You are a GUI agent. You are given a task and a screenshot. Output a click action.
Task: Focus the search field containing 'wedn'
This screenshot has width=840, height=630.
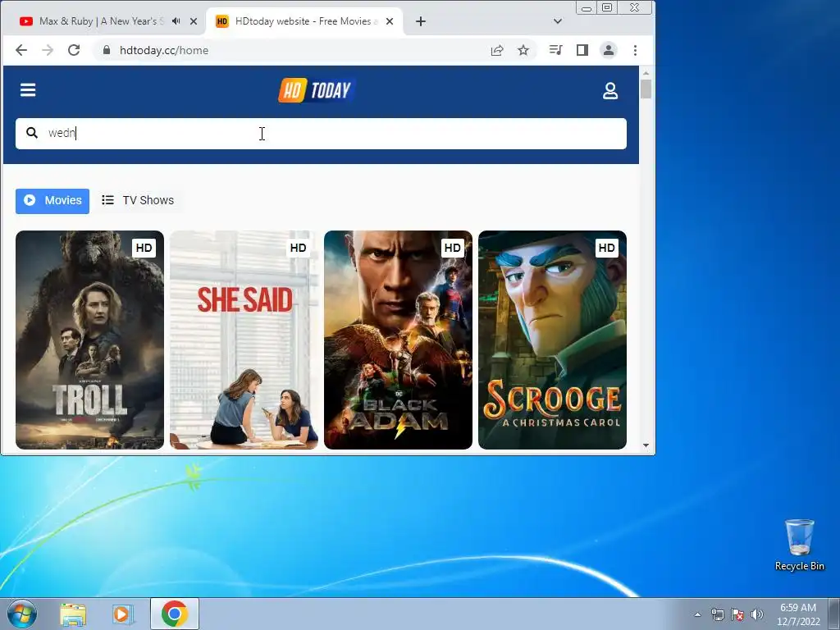point(321,134)
